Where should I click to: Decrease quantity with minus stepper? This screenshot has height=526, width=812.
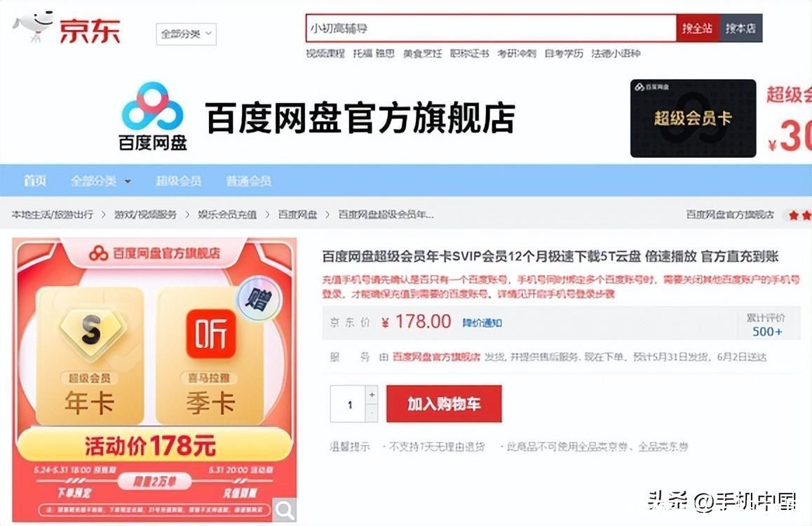click(372, 412)
